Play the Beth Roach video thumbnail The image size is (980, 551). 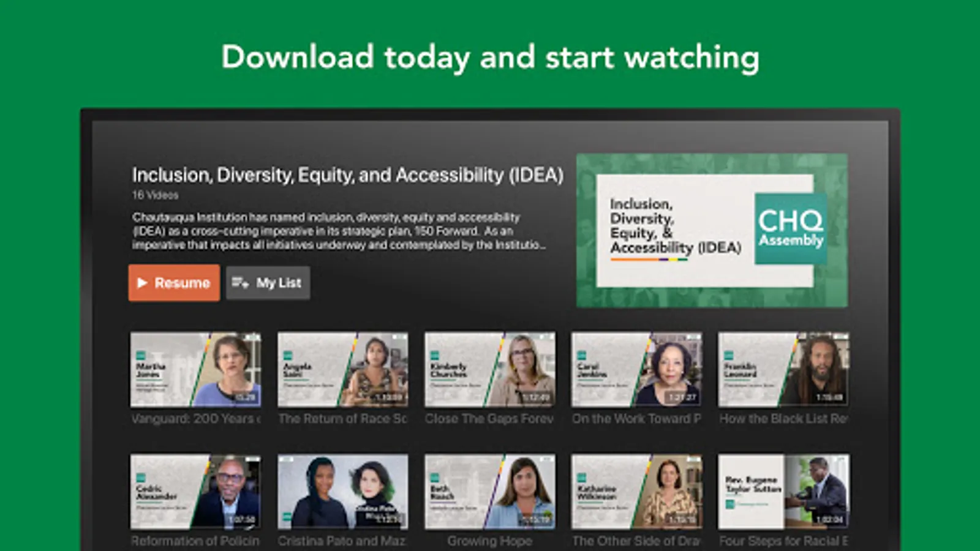[490, 492]
